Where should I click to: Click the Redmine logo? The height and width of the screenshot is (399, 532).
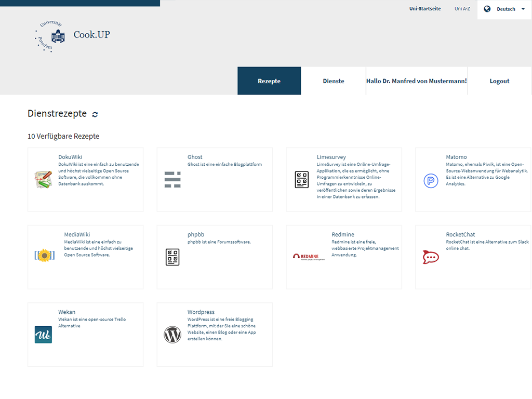point(309,257)
